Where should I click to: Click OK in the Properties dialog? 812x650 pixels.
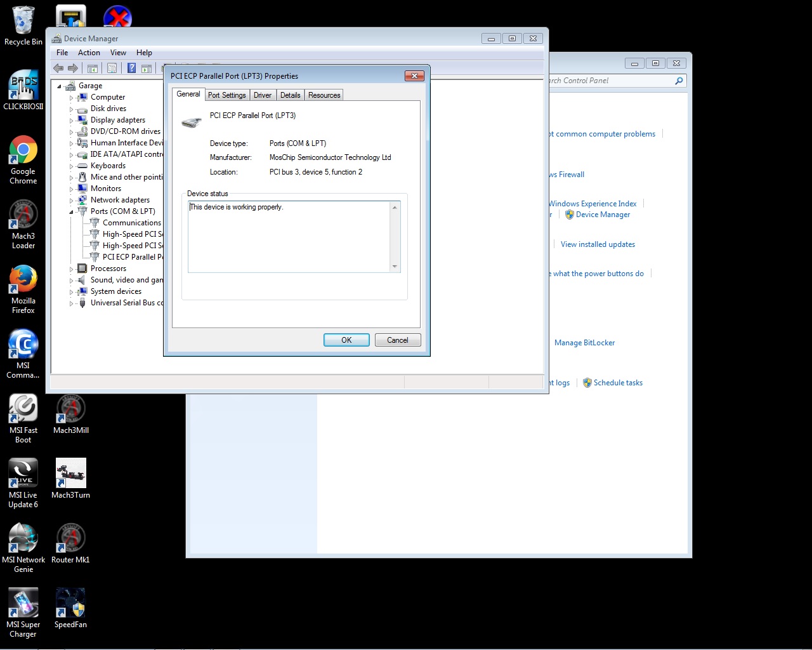pos(346,340)
